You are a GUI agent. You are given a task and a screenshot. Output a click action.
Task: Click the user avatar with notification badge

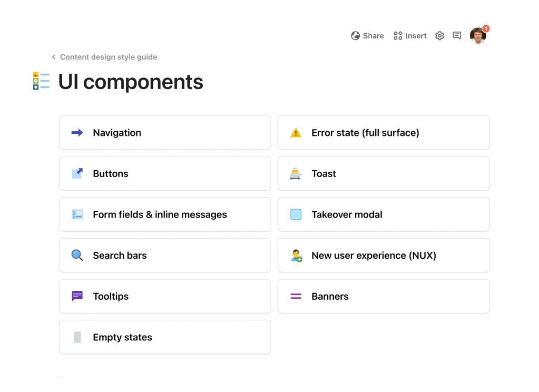pos(478,36)
